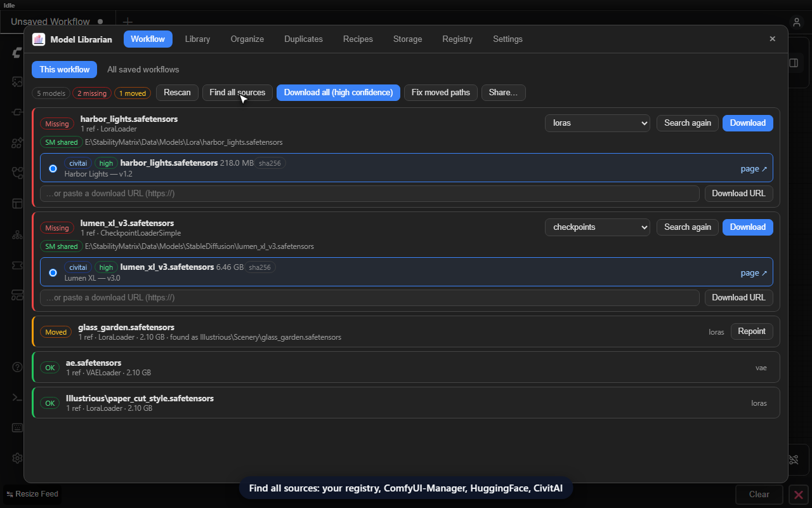Select the harbor_lights civitai source radio
Screen dimensions: 812x508
(x=53, y=168)
